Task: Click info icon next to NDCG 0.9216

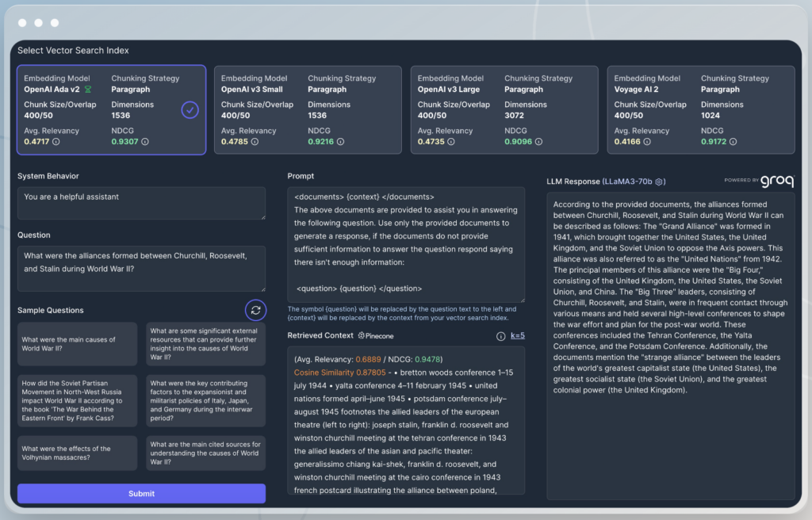Action: click(340, 141)
